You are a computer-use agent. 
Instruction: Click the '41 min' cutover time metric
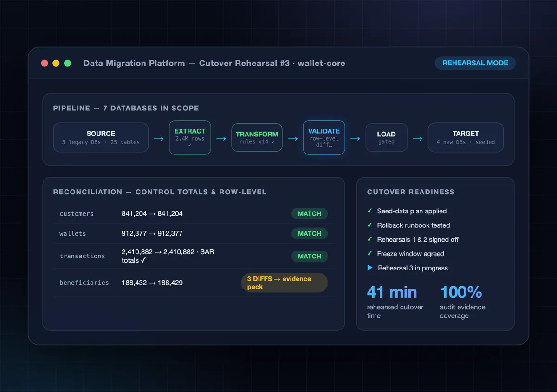(392, 292)
